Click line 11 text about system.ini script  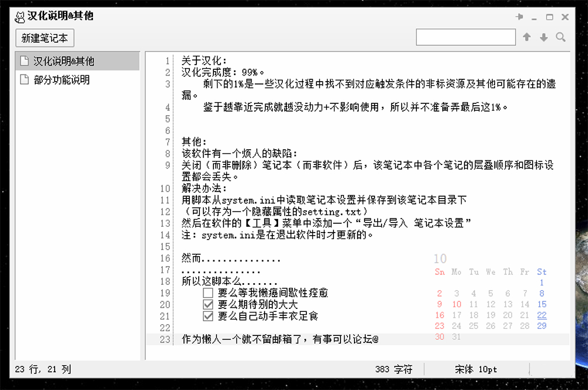click(x=324, y=200)
